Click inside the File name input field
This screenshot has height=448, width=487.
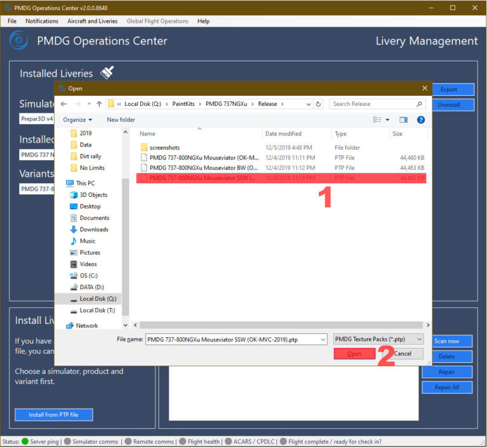click(x=233, y=340)
